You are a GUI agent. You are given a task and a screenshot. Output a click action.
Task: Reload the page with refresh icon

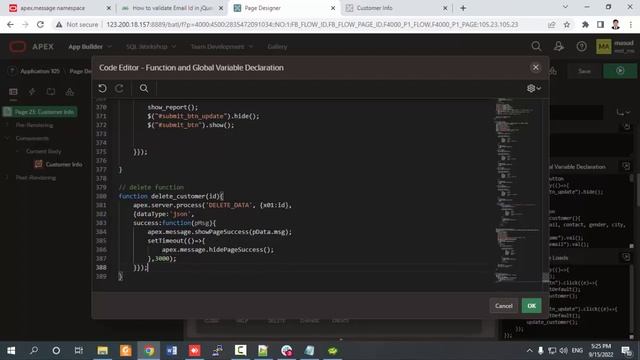tap(40, 24)
